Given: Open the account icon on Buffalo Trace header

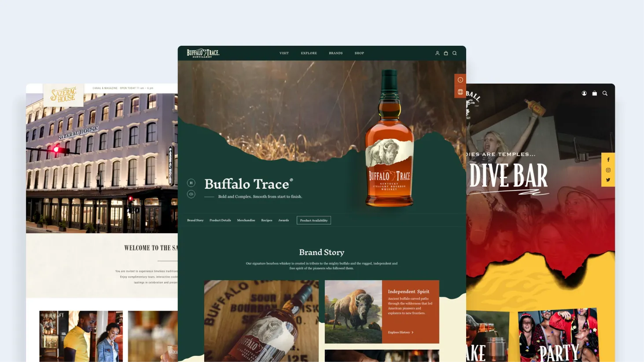Looking at the screenshot, I should [437, 53].
